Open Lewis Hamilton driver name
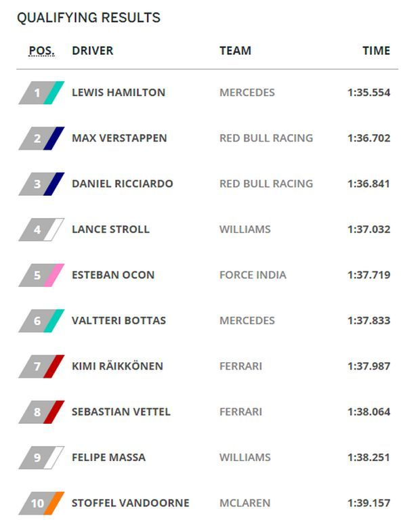The height and width of the screenshot is (524, 420). click(119, 93)
